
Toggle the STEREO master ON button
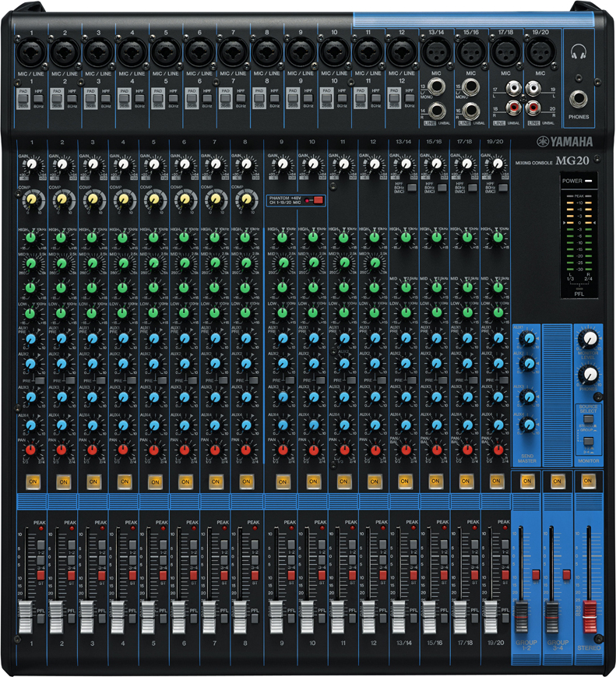[587, 481]
